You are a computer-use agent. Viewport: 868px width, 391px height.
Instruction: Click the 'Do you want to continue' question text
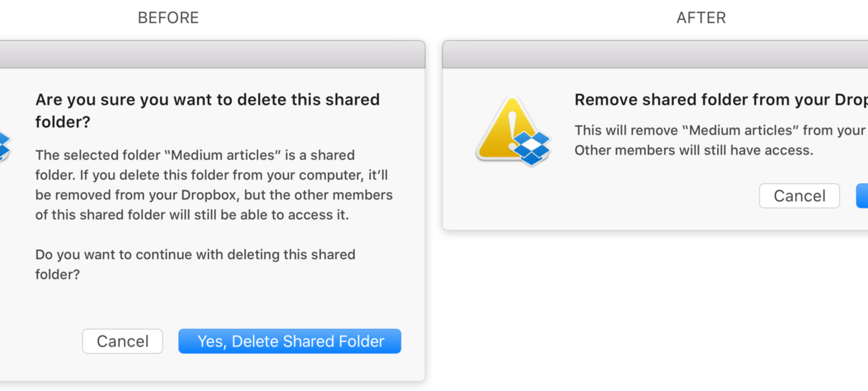195,264
